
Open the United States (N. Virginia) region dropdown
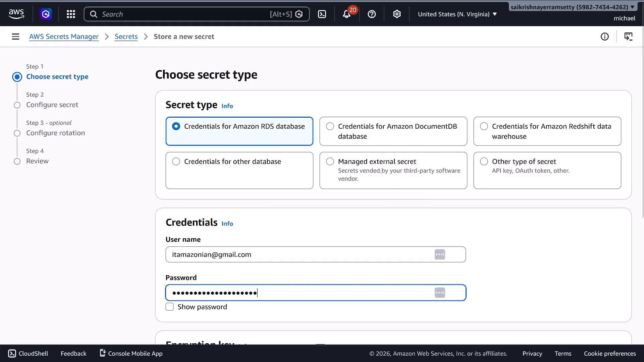457,14
